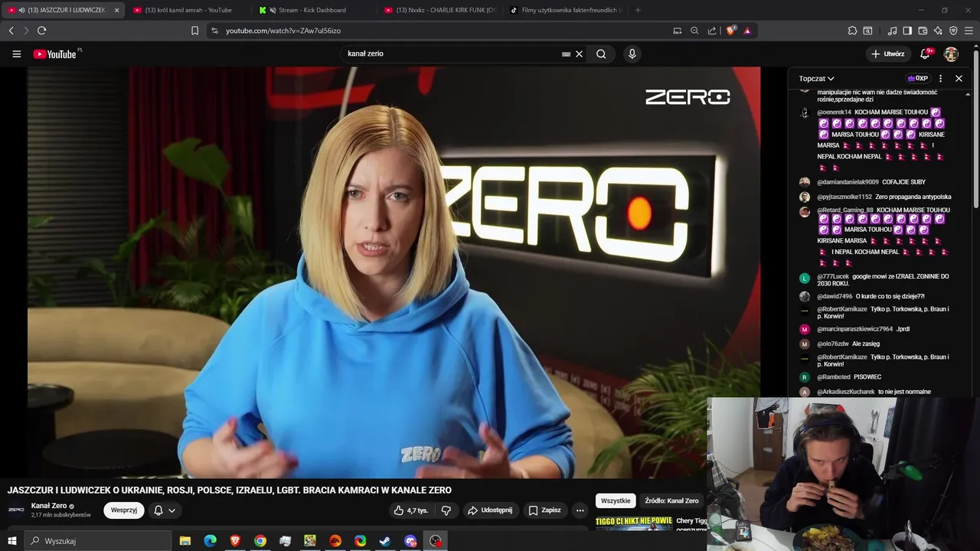
Task: Click the Wesprzyj join button
Action: [x=124, y=510]
